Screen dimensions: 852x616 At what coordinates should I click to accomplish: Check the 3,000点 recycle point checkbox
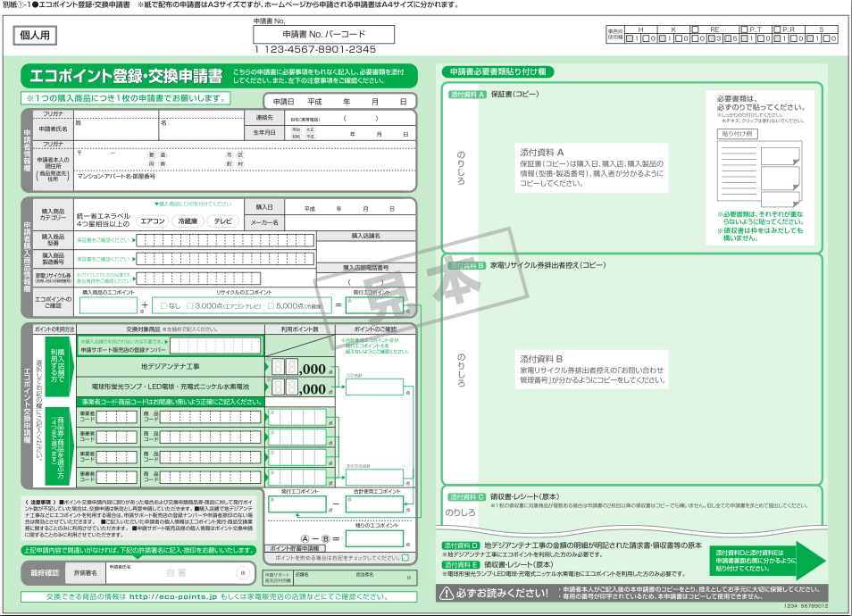(x=188, y=305)
